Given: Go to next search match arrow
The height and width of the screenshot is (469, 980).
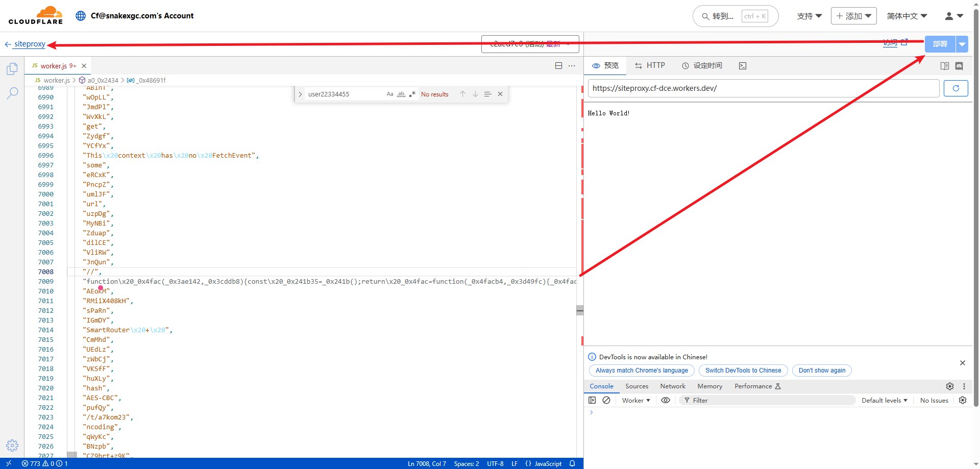Looking at the screenshot, I should tap(475, 94).
